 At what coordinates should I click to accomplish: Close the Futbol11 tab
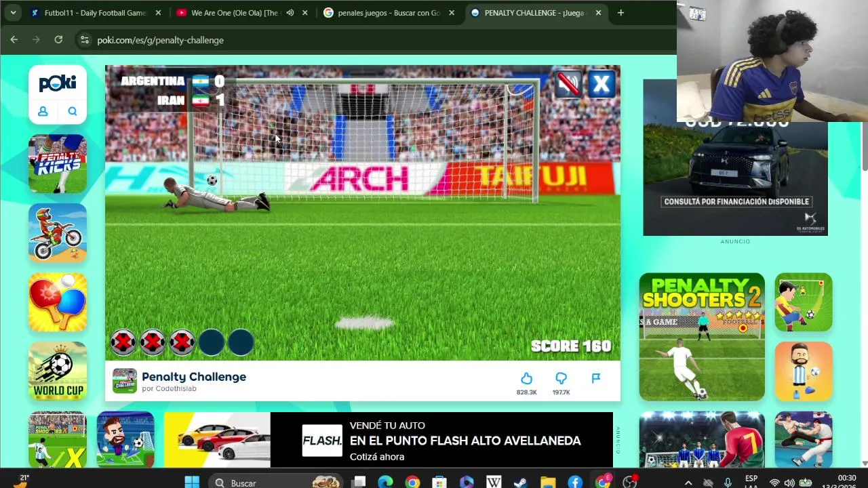[158, 13]
